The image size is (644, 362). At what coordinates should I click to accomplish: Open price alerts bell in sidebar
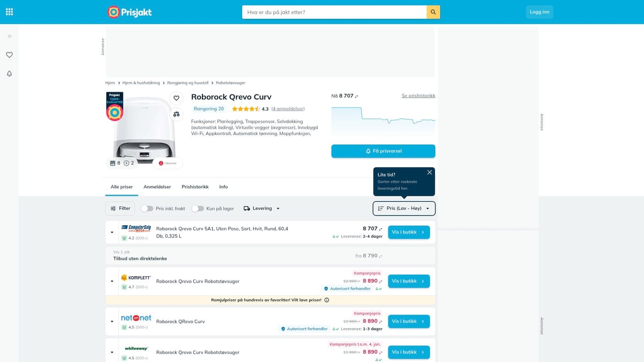(9, 73)
